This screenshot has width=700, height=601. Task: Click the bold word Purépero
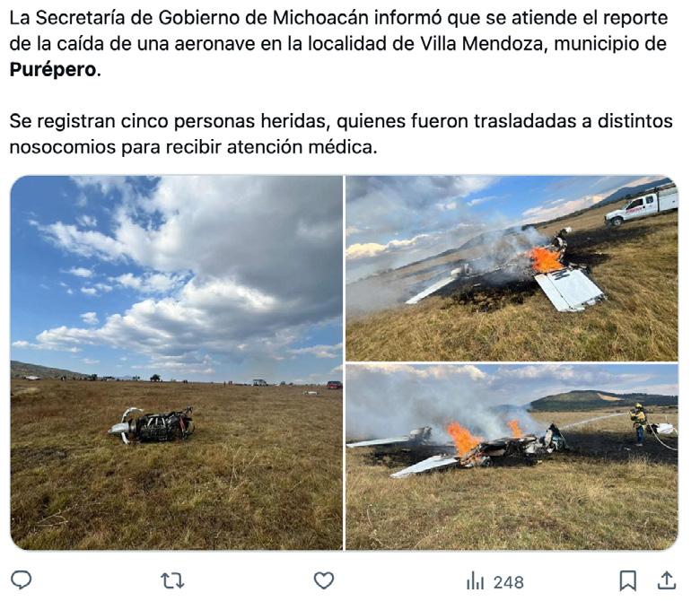[x=53, y=70]
